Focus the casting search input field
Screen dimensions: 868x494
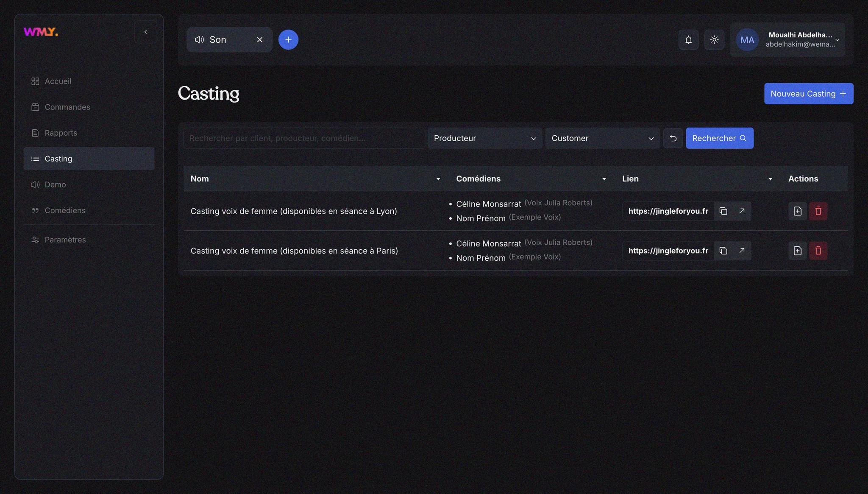[303, 138]
